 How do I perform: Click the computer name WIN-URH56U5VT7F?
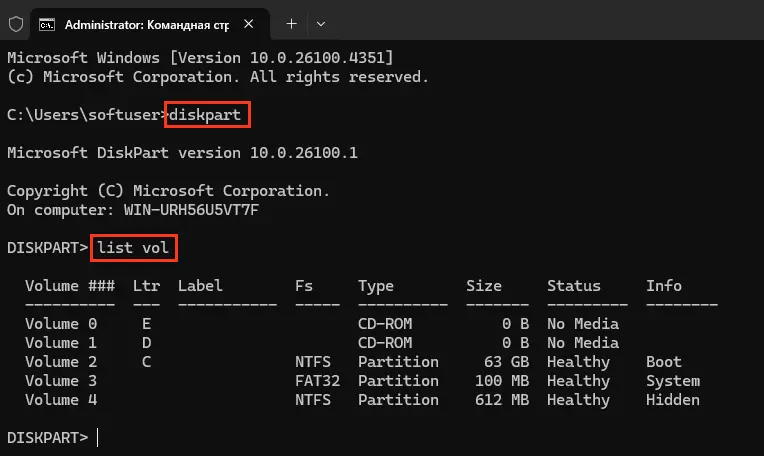[x=191, y=210]
